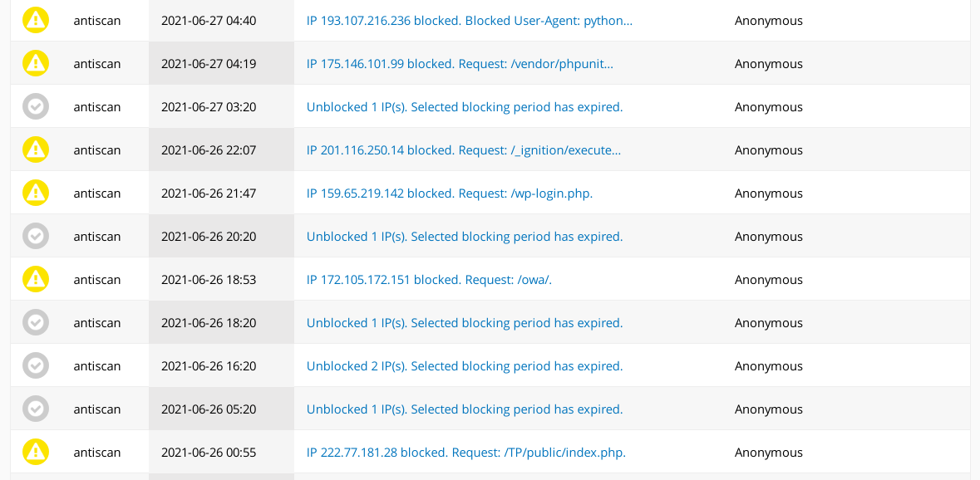Screen dimensions: 980x480
Task: Click Anonymous in the 03:20 row
Action: tap(769, 107)
